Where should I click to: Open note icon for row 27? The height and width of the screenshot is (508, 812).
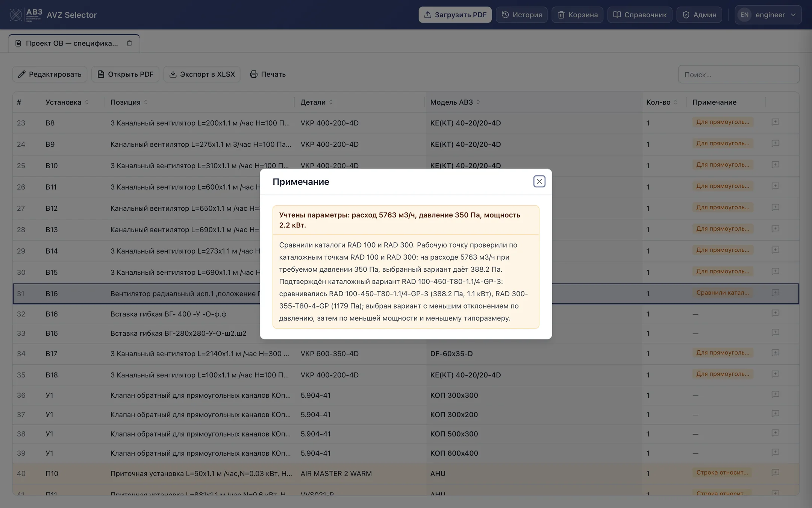point(775,207)
